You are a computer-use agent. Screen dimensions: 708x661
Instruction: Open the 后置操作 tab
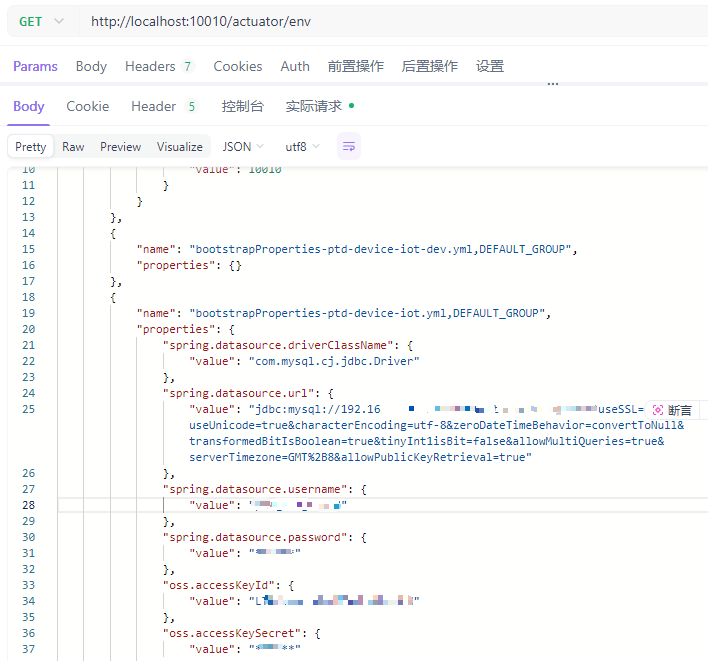pyautogui.click(x=429, y=66)
